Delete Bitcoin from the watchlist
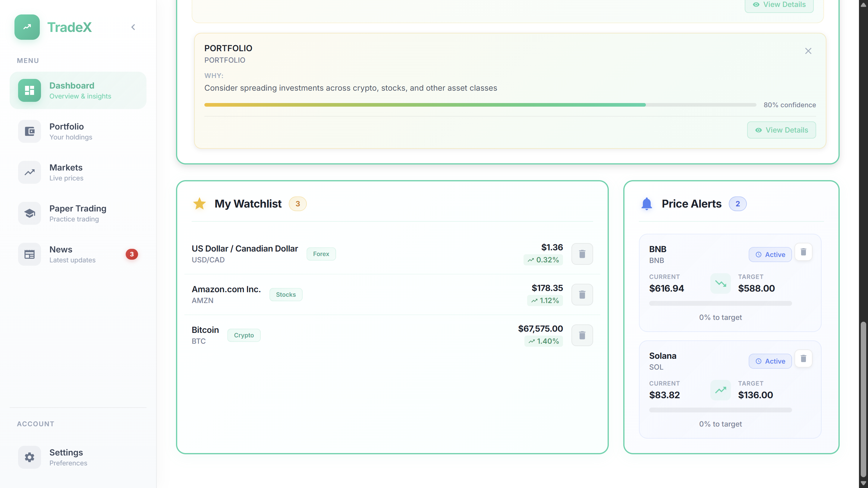The width and height of the screenshot is (868, 488). tap(582, 335)
